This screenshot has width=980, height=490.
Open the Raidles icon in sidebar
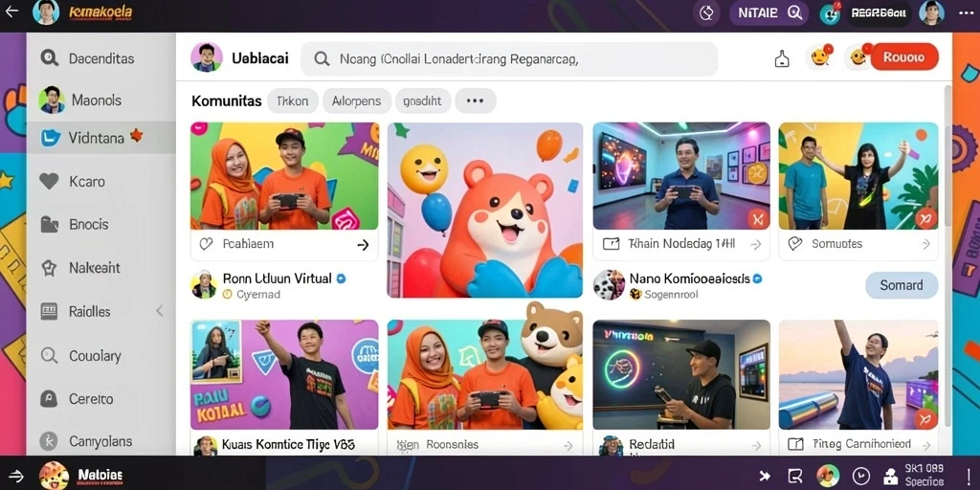[x=49, y=311]
